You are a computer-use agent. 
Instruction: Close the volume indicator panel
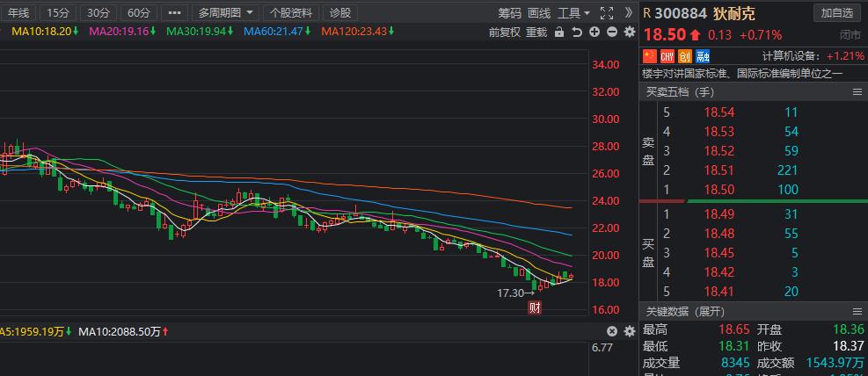click(x=612, y=331)
